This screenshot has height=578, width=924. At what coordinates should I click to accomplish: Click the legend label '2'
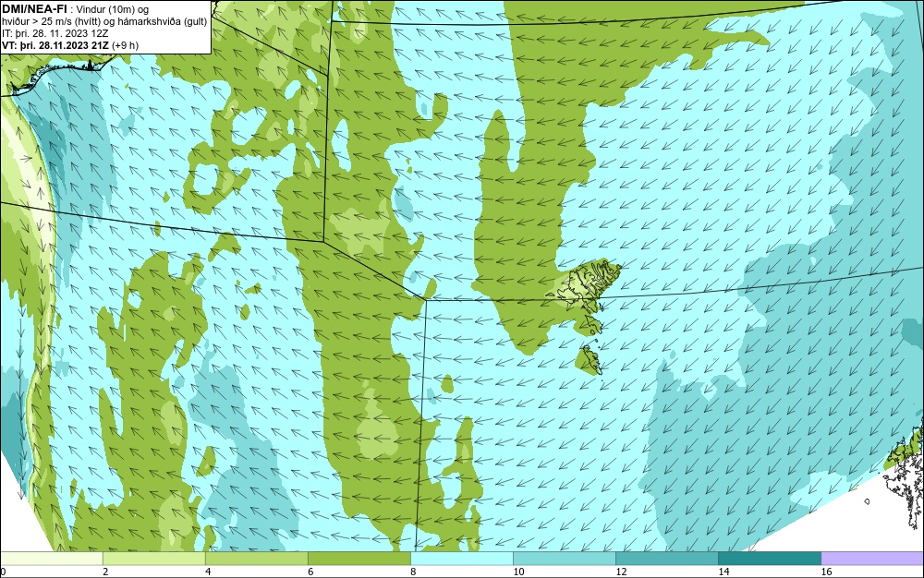(105, 572)
